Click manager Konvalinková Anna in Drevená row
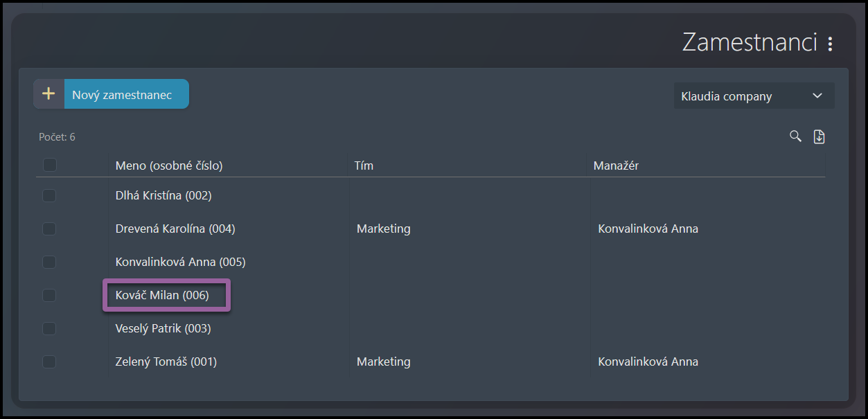 (x=648, y=229)
